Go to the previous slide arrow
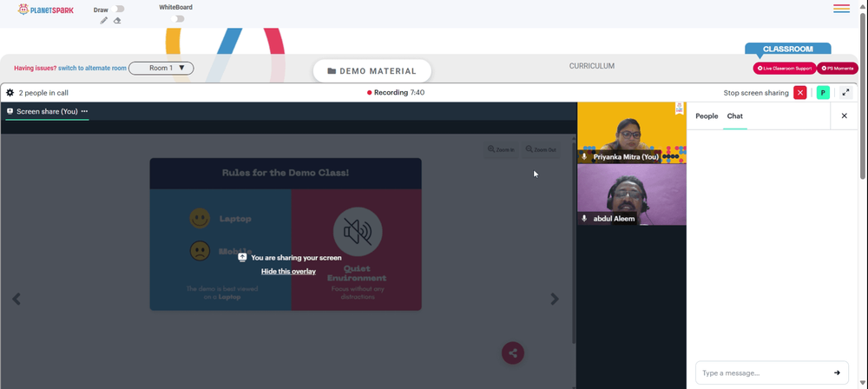 pos(16,300)
